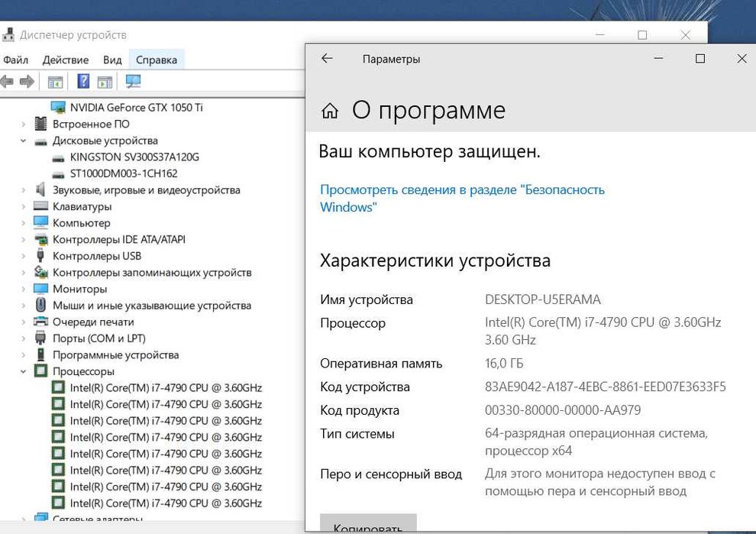Click the Порты (COM и LPT) icon
The image size is (756, 534).
tap(40, 338)
